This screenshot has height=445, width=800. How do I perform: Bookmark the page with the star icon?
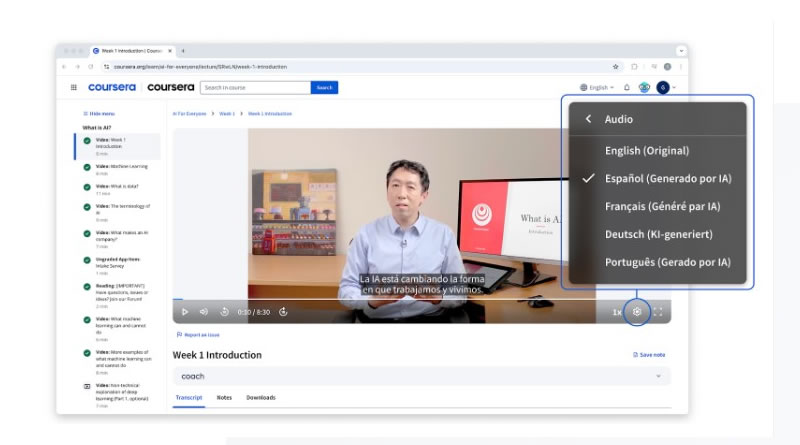tap(615, 67)
